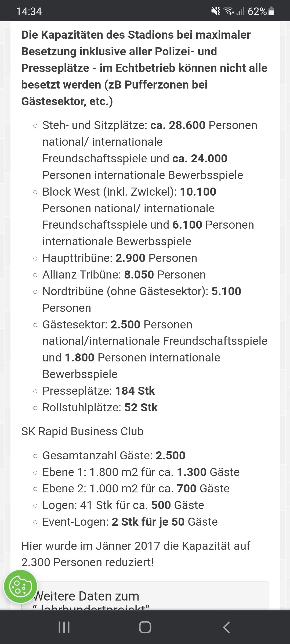
Task: Tap the bold stadium capacity heading
Action: coord(144,68)
